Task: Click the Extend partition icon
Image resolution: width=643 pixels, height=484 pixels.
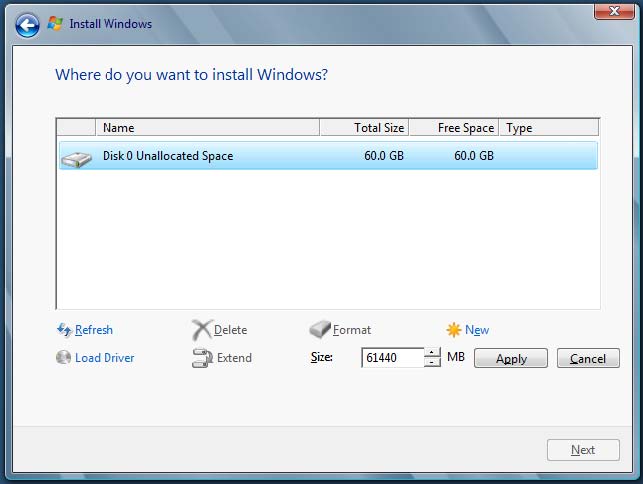Action: click(202, 358)
